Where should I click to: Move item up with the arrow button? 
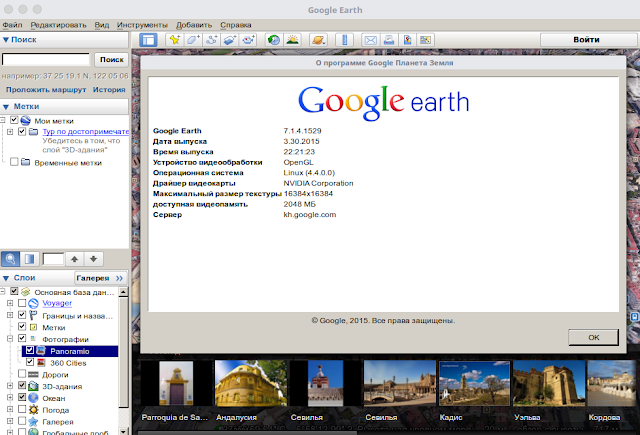[74, 259]
